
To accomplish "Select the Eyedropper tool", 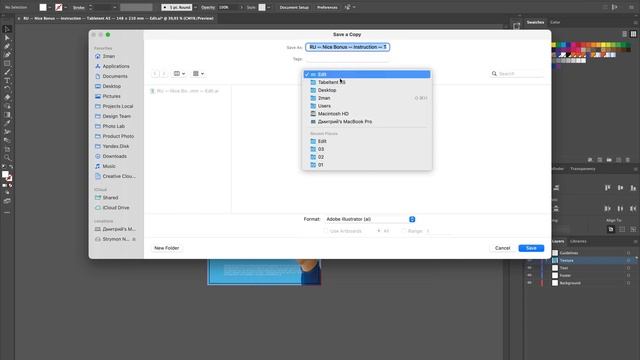I will [7, 123].
